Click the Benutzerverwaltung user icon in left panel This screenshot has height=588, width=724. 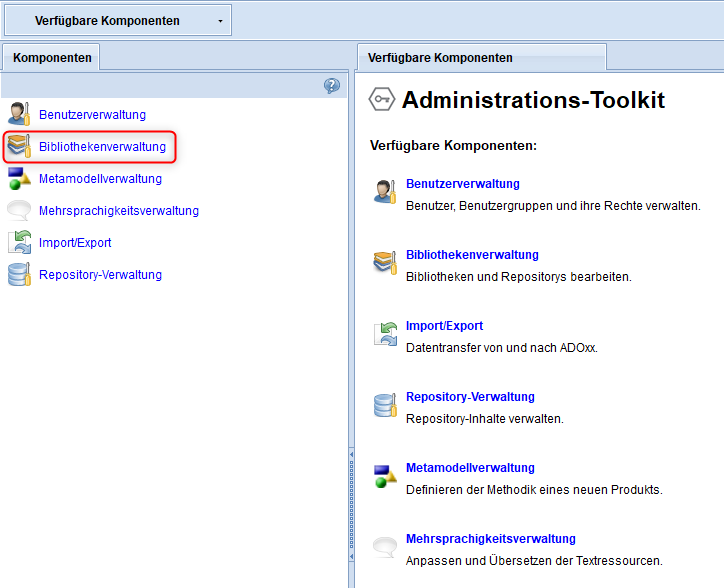pos(19,114)
